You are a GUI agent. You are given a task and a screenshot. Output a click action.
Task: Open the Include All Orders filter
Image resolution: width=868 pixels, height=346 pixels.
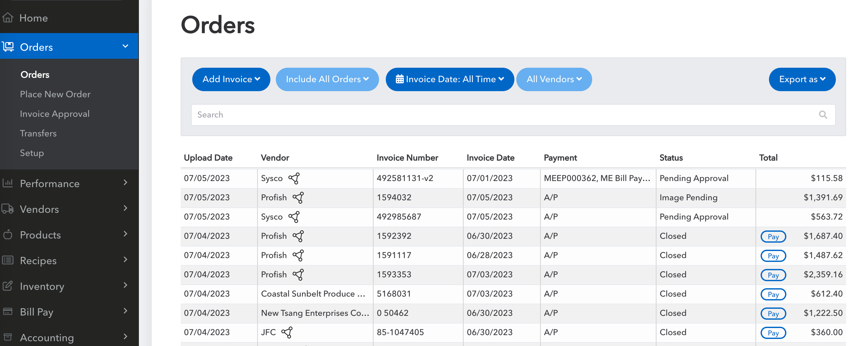(x=327, y=79)
